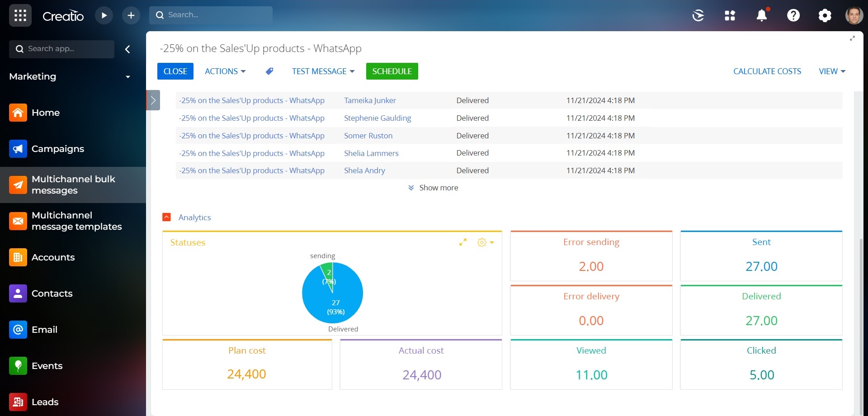The height and width of the screenshot is (416, 868).
Task: Open the ACTIONS dropdown menu
Action: 225,71
